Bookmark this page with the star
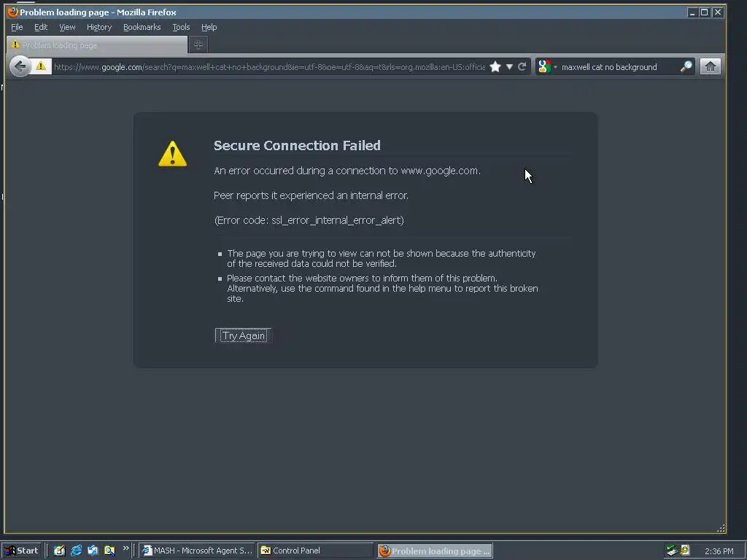Screen dimensions: 747x560 pyautogui.click(x=495, y=66)
